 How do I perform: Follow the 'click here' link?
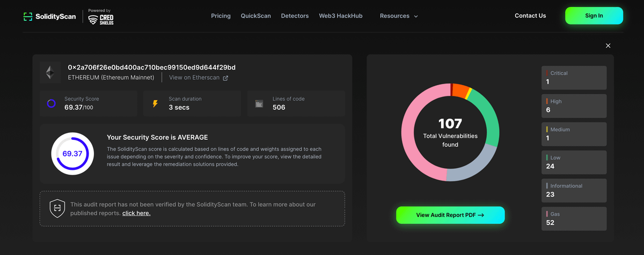(136, 213)
